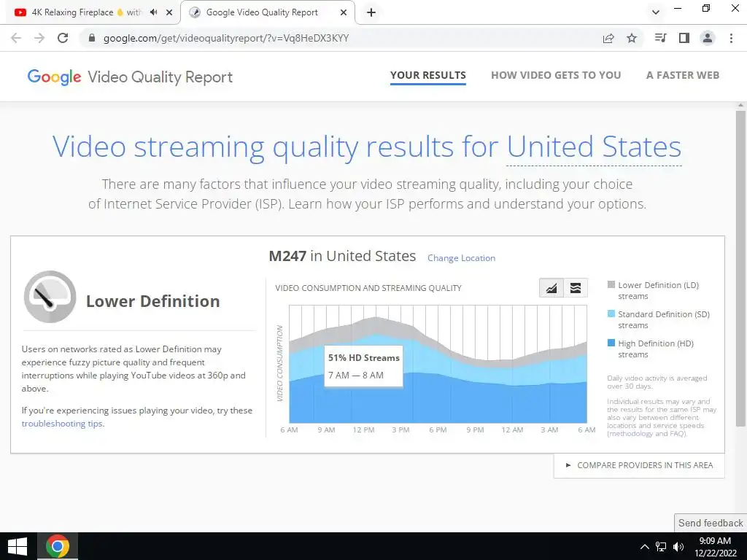View site info via the padlock icon
Screen dimensions: 747x560
click(92, 38)
